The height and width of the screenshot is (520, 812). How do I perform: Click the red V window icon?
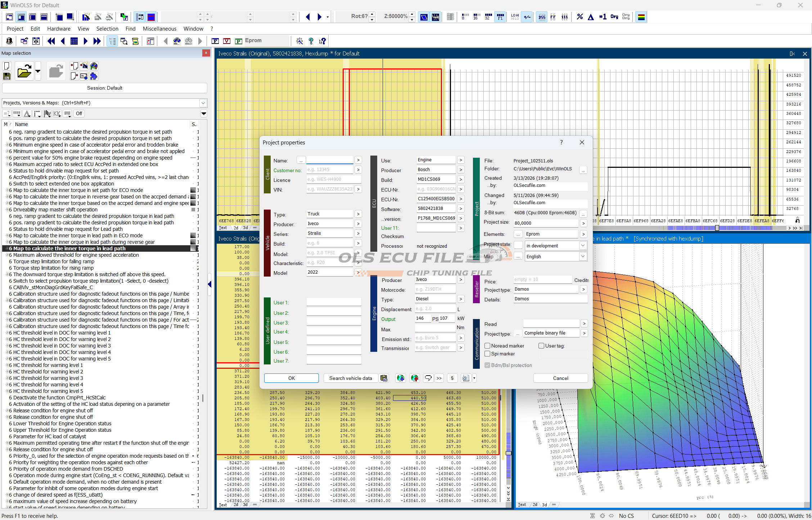(227, 41)
